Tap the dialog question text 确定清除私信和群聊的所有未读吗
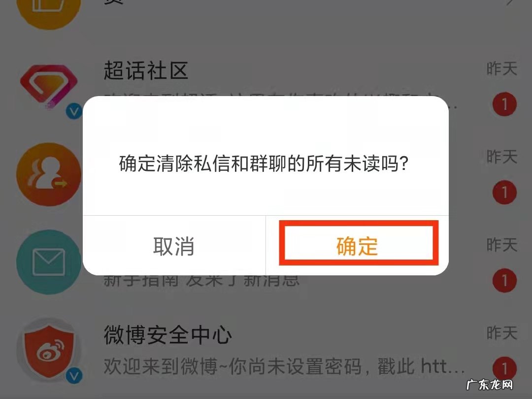The height and width of the screenshot is (399, 532). pos(264,164)
